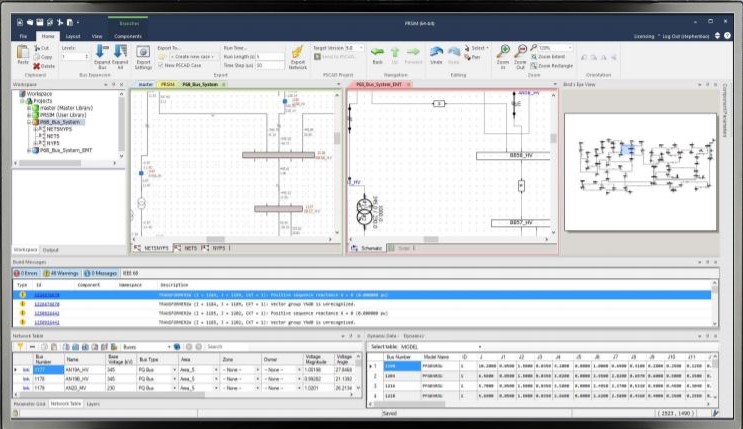The image size is (743, 429).
Task: Click the Base Voltage column header
Action: (120, 359)
